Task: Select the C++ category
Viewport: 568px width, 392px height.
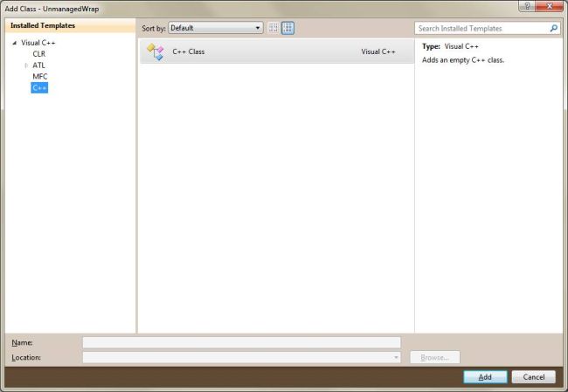Action: click(39, 87)
